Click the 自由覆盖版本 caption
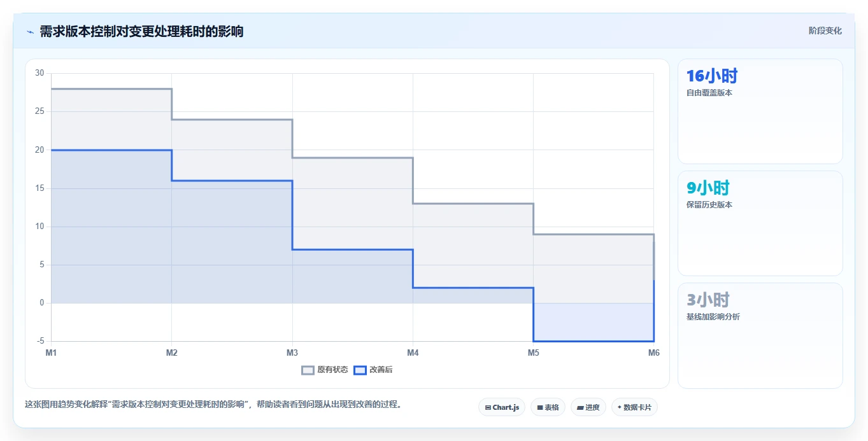Screen dimensions: 868x441 (x=709, y=93)
